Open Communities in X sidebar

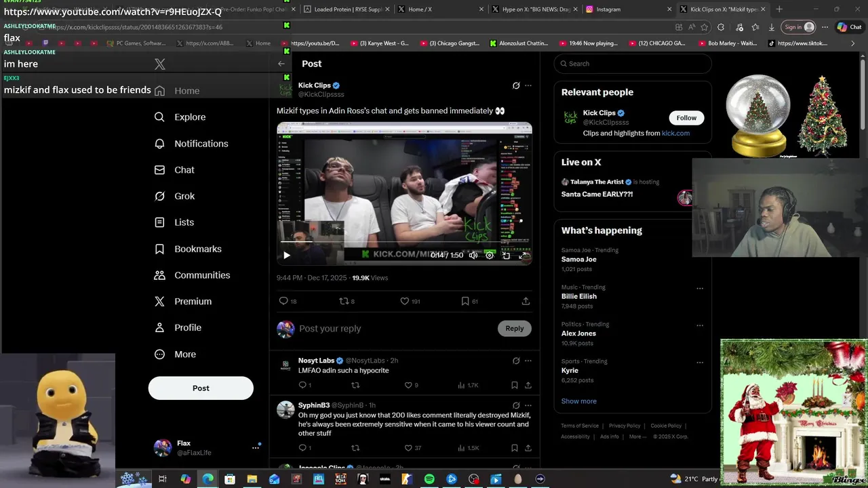tap(193, 275)
